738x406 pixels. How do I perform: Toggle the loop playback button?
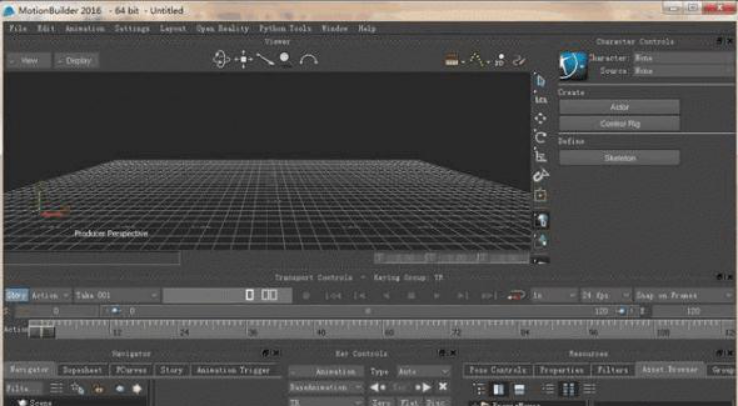516,295
